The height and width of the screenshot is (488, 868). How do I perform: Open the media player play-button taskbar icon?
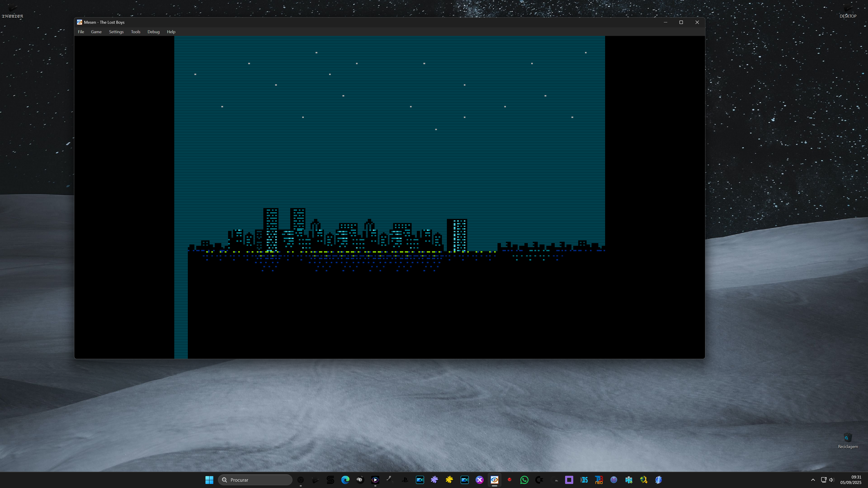375,480
